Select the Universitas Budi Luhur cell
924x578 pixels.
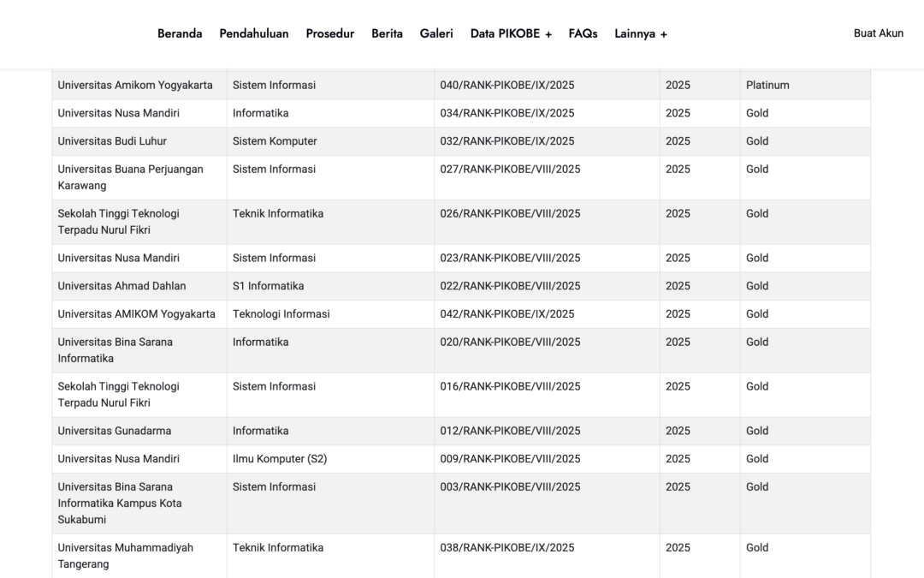pos(112,141)
